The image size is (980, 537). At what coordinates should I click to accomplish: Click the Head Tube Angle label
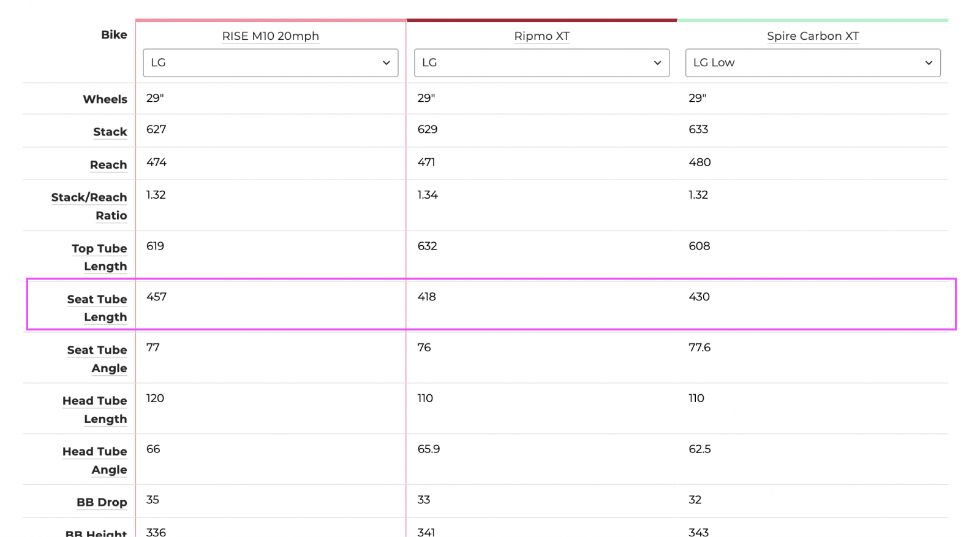click(x=94, y=460)
